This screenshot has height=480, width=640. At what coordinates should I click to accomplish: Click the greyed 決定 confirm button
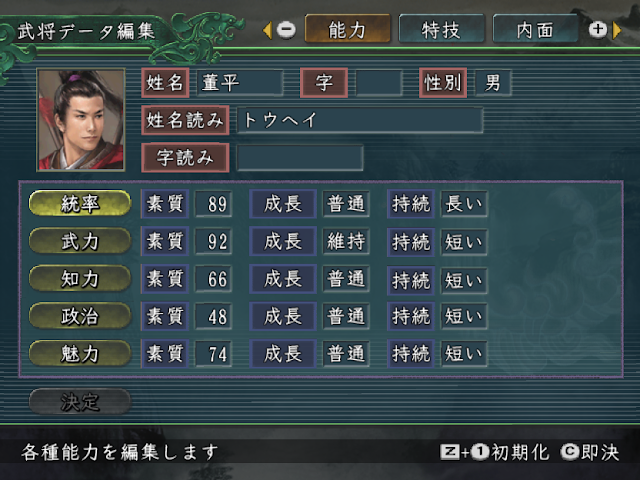[x=80, y=402]
